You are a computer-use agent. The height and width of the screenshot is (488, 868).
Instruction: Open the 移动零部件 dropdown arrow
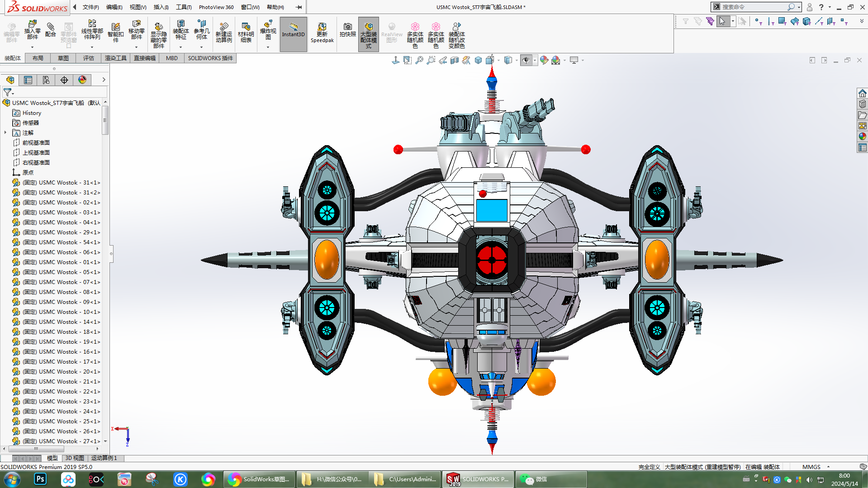(x=136, y=47)
